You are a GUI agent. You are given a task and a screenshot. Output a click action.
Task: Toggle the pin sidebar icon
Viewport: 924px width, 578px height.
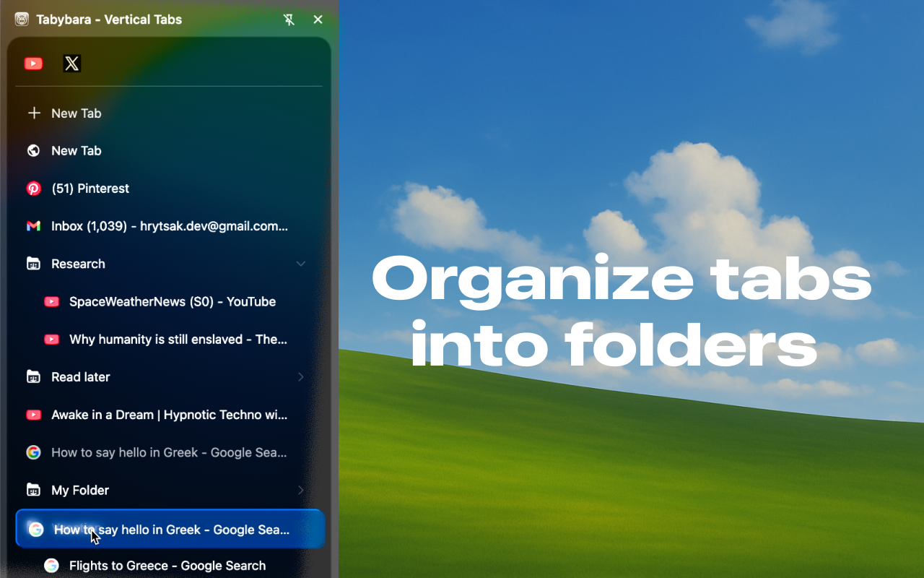289,20
